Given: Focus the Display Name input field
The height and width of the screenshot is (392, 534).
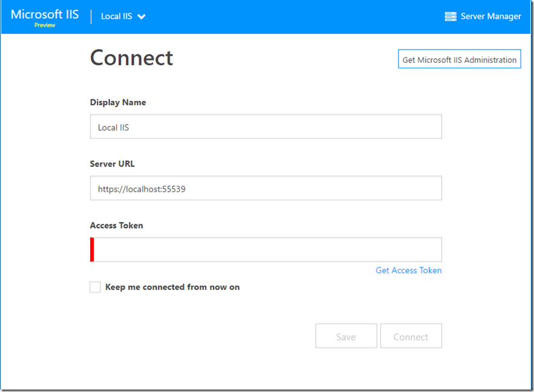Looking at the screenshot, I should coord(266,126).
